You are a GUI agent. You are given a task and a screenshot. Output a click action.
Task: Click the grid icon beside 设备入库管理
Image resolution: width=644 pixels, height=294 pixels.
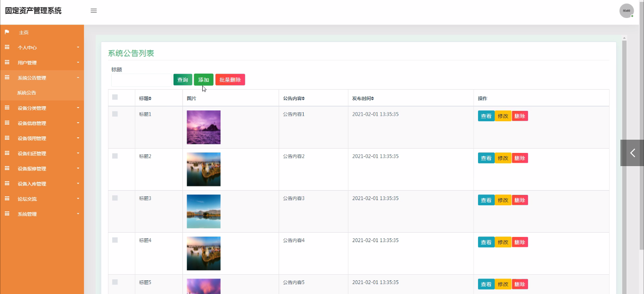pos(7,183)
